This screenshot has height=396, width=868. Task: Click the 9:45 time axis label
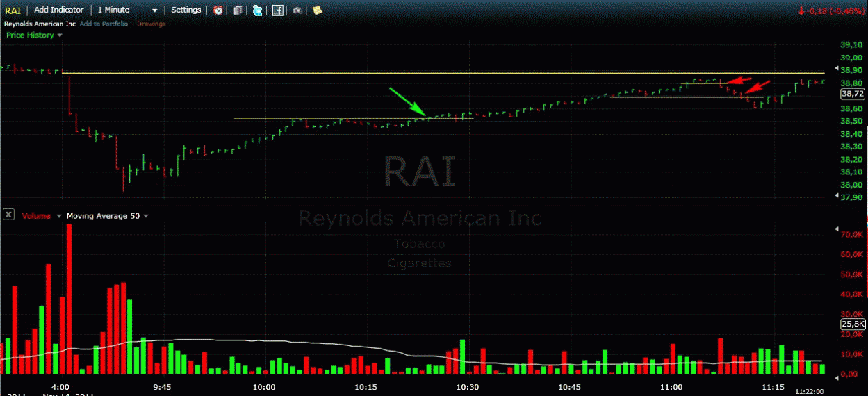click(162, 387)
